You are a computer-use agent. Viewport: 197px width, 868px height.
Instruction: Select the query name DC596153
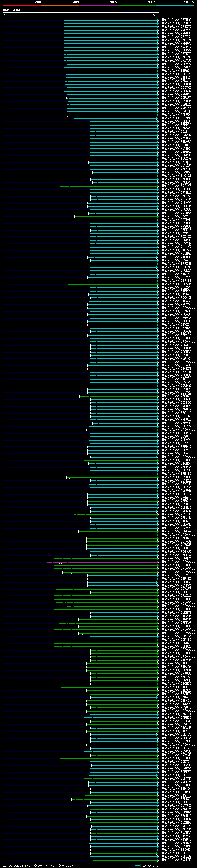point(11,10)
